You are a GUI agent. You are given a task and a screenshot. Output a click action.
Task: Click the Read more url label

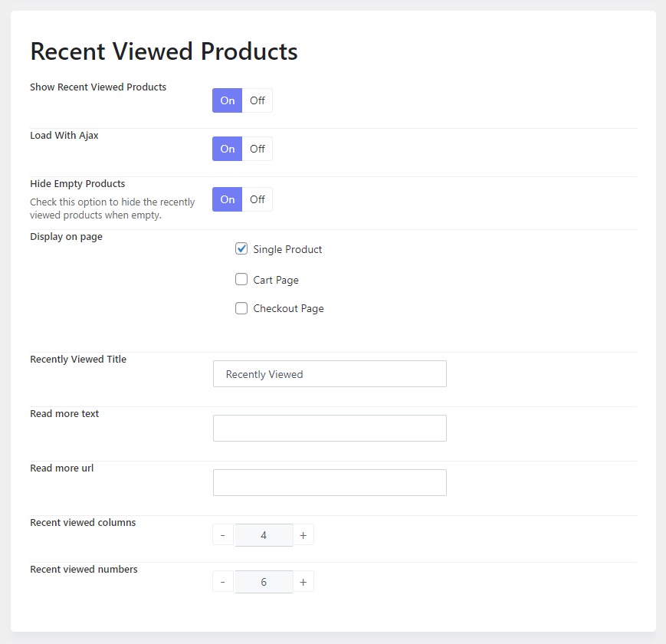tap(62, 468)
